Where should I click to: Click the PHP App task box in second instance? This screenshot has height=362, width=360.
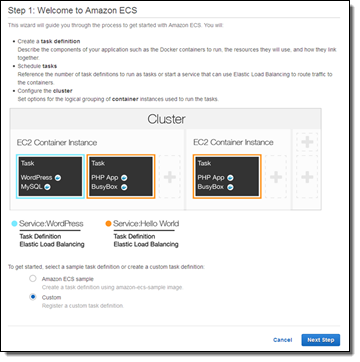[227, 176]
